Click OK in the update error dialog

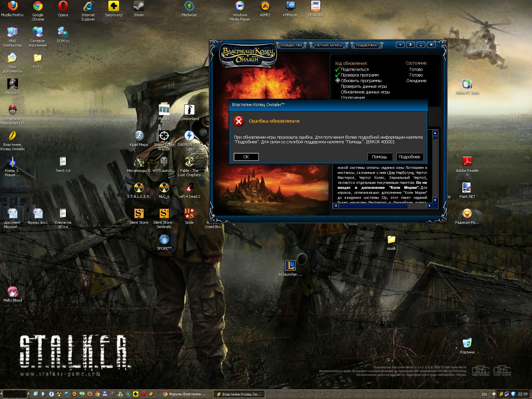coord(246,157)
